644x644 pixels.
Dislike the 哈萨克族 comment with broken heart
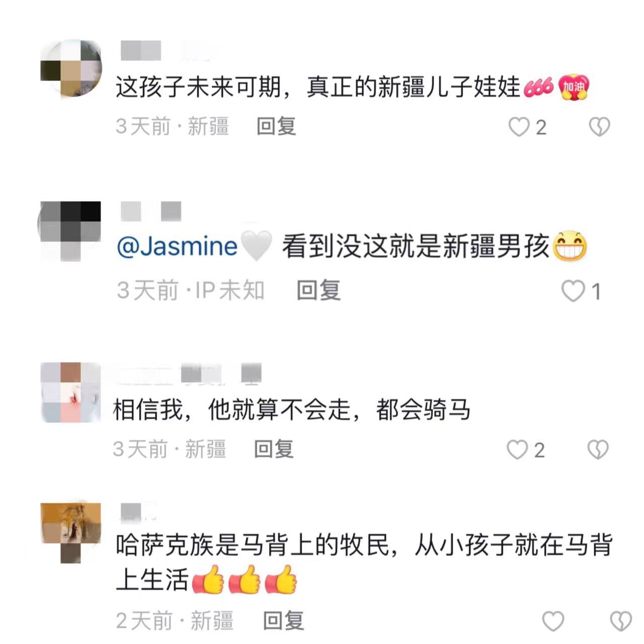click(x=620, y=621)
